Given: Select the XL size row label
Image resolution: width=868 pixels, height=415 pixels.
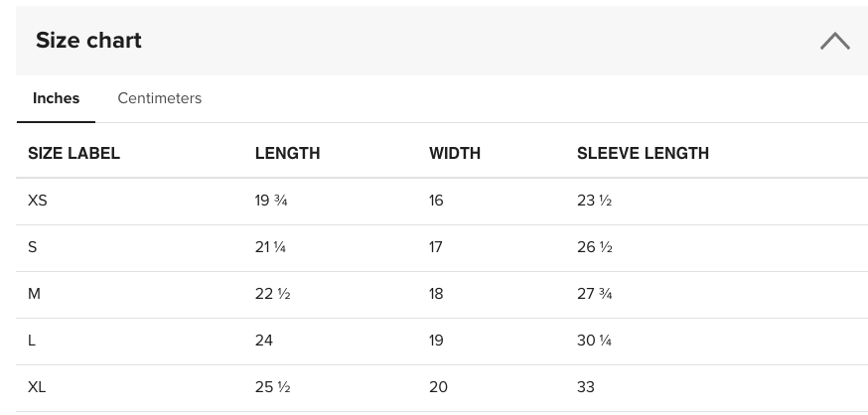Looking at the screenshot, I should tap(37, 387).
